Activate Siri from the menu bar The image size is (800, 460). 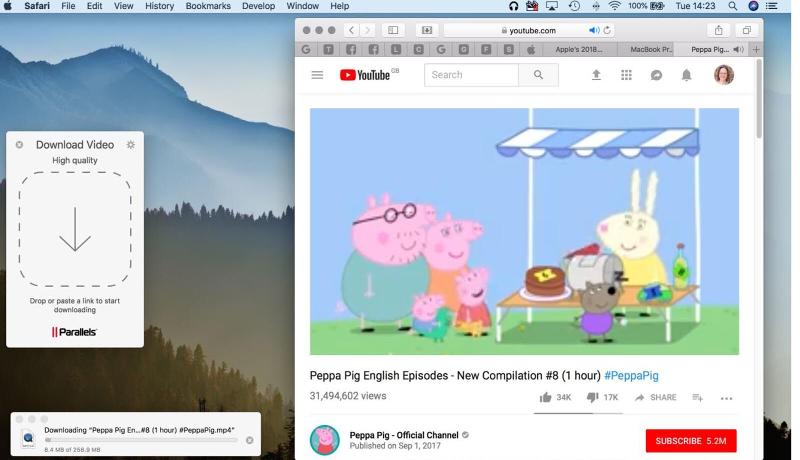[753, 6]
